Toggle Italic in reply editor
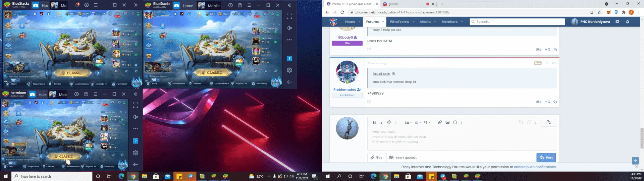Image resolution: width=644 pixels, height=181 pixels. point(382,122)
